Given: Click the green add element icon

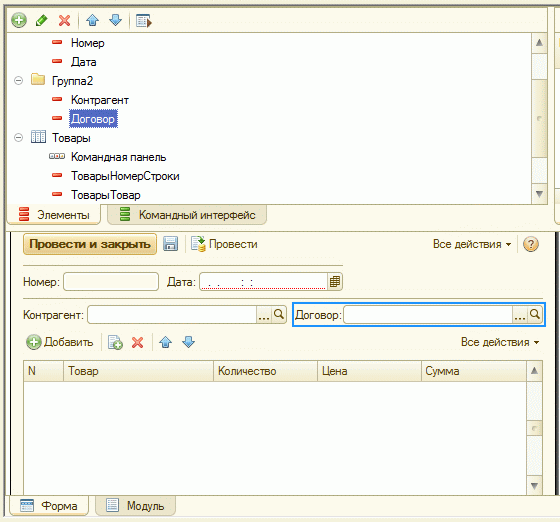Looking at the screenshot, I should coord(19,20).
